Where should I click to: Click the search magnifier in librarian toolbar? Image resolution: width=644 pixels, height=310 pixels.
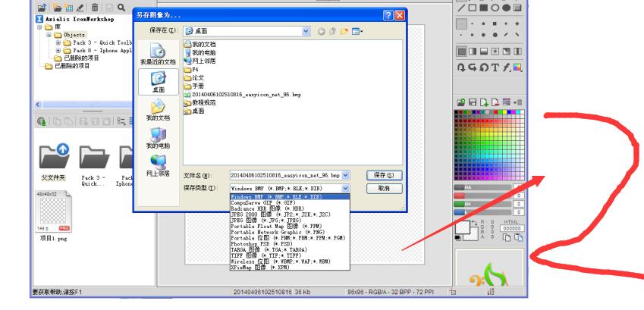click(121, 8)
